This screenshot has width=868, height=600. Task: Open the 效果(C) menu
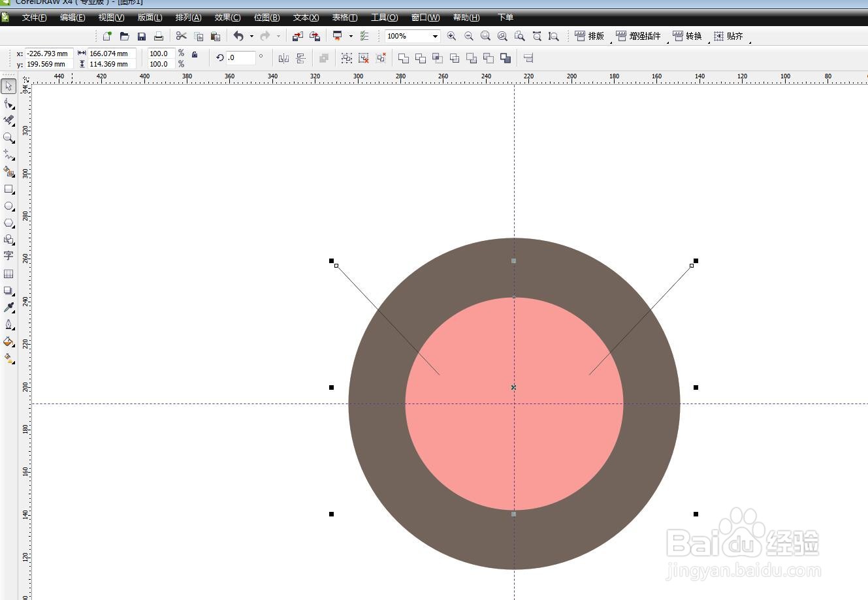(x=227, y=18)
